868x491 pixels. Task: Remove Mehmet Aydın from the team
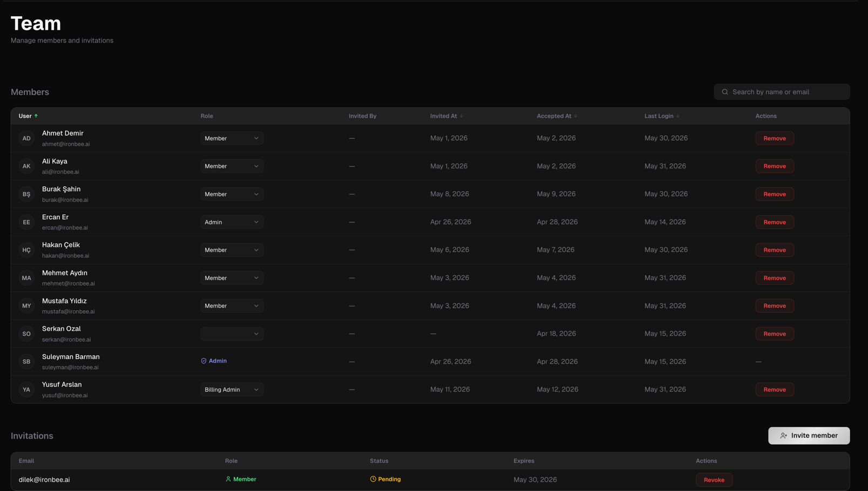point(775,278)
